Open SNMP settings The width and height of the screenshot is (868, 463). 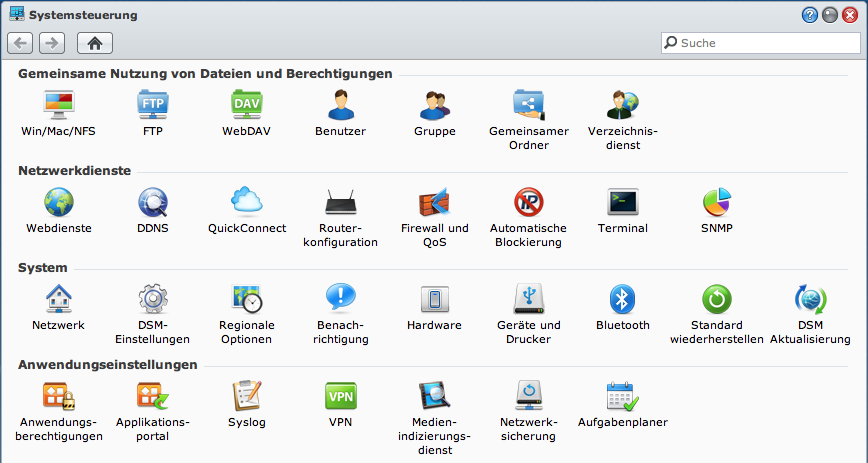click(717, 202)
